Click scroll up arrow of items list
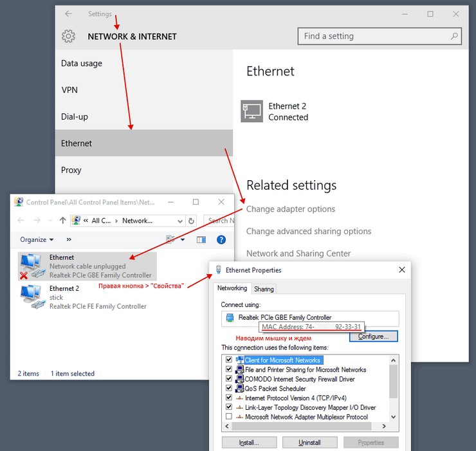The image size is (476, 451). coord(393,360)
